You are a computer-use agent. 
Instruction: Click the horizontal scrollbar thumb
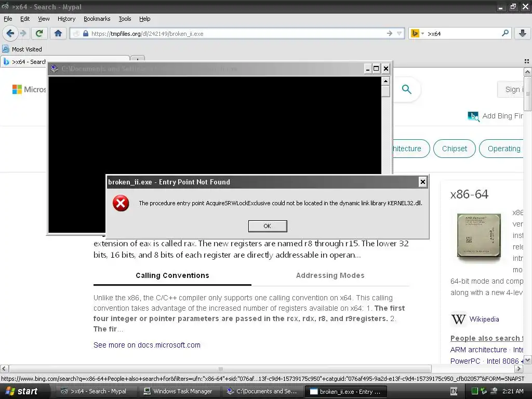pos(220,368)
